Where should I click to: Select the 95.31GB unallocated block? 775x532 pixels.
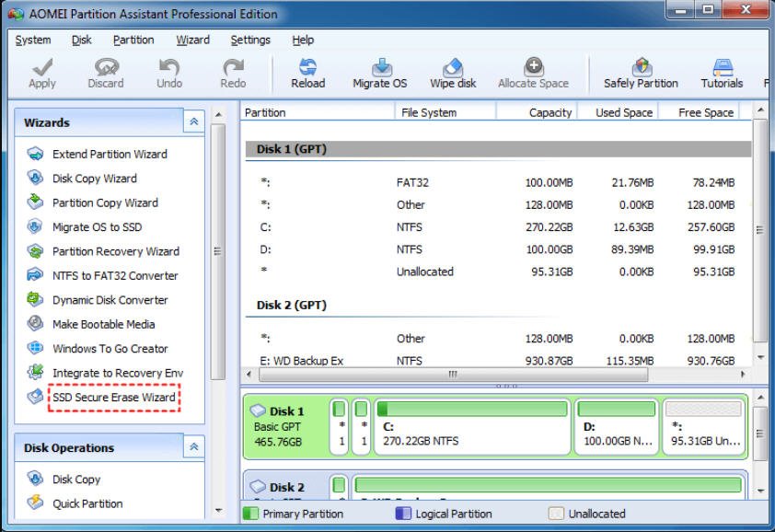(x=704, y=427)
